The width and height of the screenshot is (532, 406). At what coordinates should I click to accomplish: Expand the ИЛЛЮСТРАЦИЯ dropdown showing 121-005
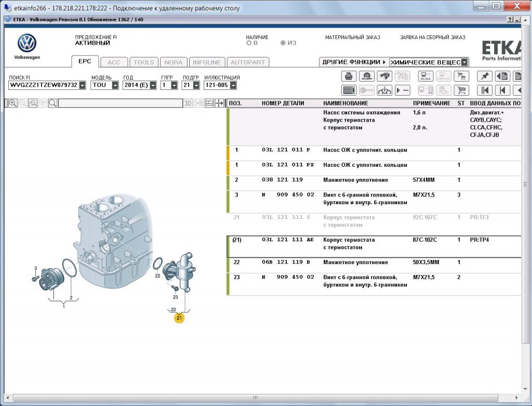tap(233, 85)
